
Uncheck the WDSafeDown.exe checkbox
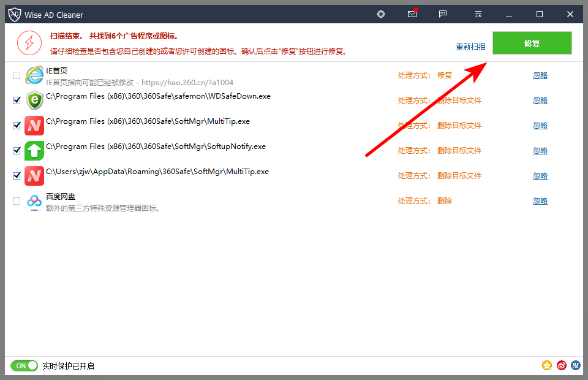pyautogui.click(x=17, y=101)
